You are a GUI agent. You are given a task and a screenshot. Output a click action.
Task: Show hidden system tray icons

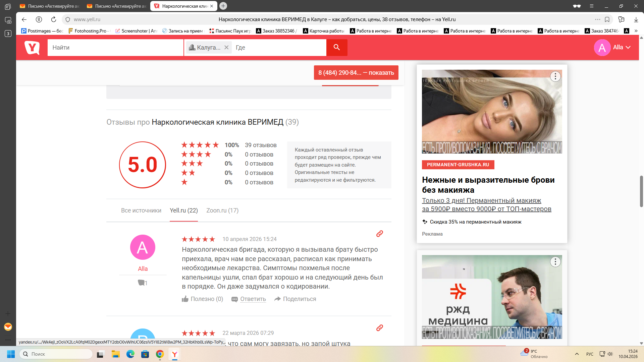coord(577,354)
